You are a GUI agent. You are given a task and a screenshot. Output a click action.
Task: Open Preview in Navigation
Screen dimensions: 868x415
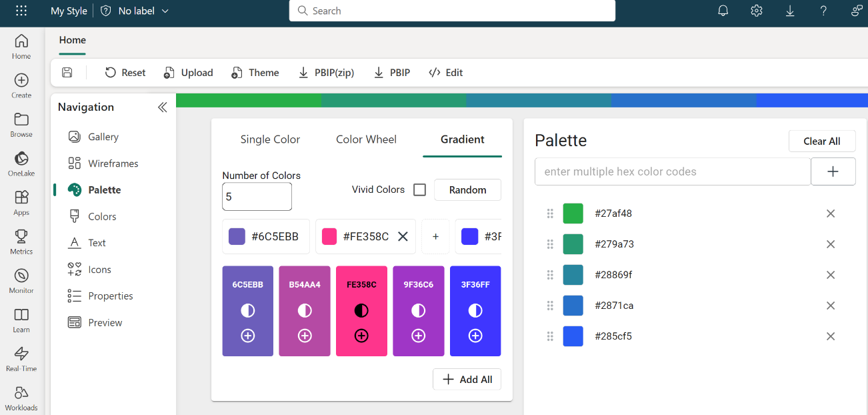coord(95,323)
